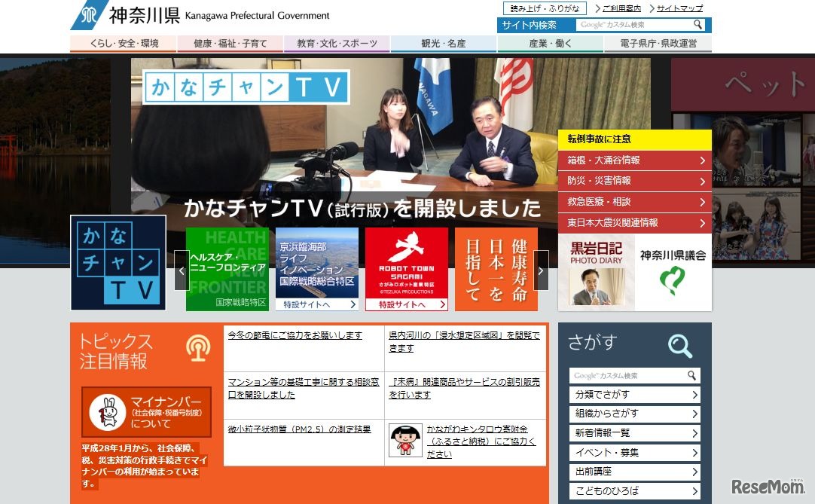This screenshot has width=815, height=504.
Task: Expand 分類でさがす with its chevron
Action: [697, 394]
